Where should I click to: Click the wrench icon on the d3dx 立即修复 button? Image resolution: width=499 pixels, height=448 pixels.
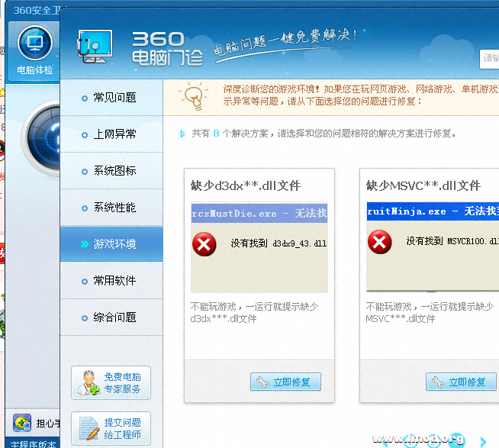click(x=262, y=382)
